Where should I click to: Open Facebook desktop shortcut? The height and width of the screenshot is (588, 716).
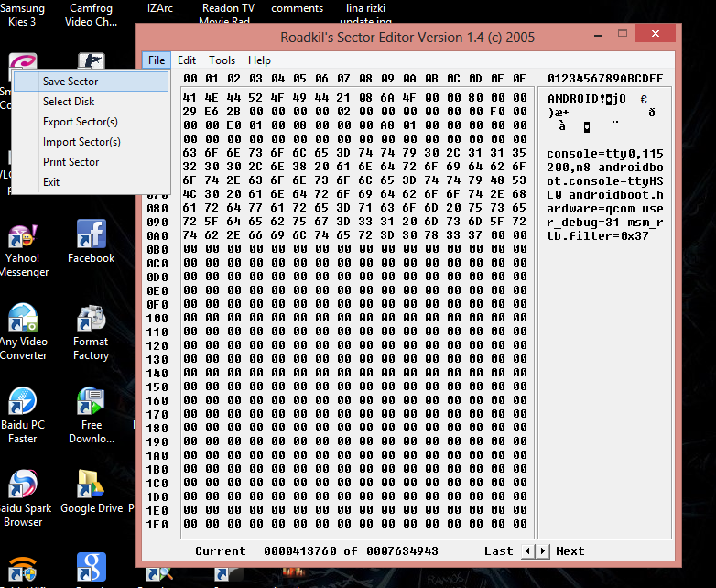92,241
